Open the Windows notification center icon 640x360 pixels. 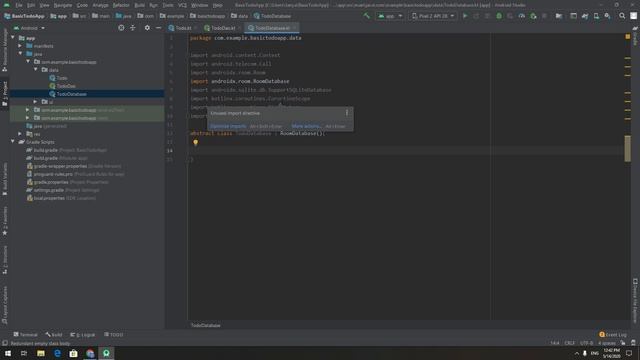coord(629,353)
